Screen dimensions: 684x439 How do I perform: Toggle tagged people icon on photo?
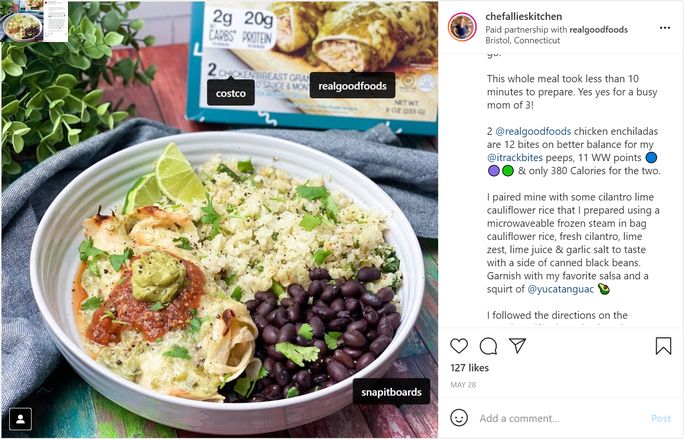click(21, 419)
